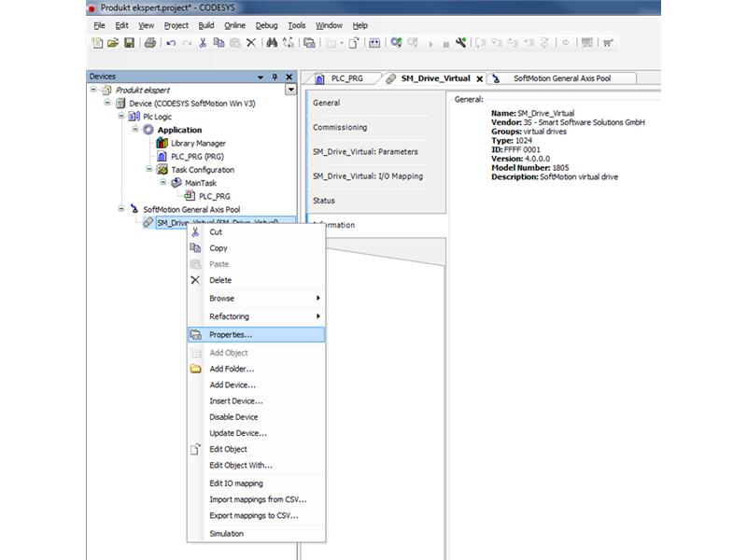Open the Online menu
This screenshot has height=560, width=747.
pyautogui.click(x=235, y=25)
